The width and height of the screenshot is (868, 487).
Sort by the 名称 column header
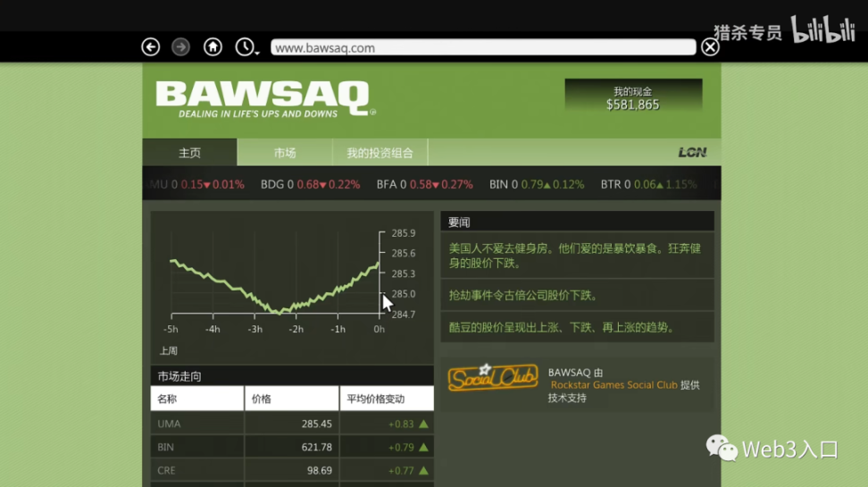click(x=197, y=399)
